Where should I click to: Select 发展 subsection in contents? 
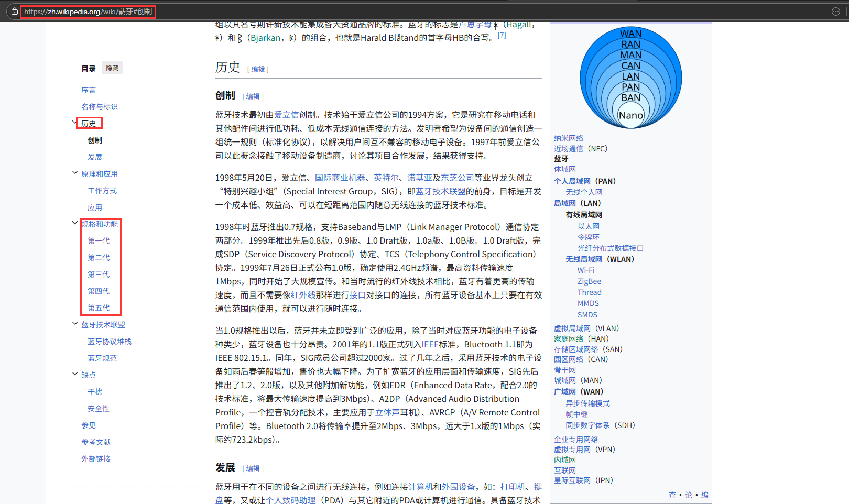(x=95, y=157)
